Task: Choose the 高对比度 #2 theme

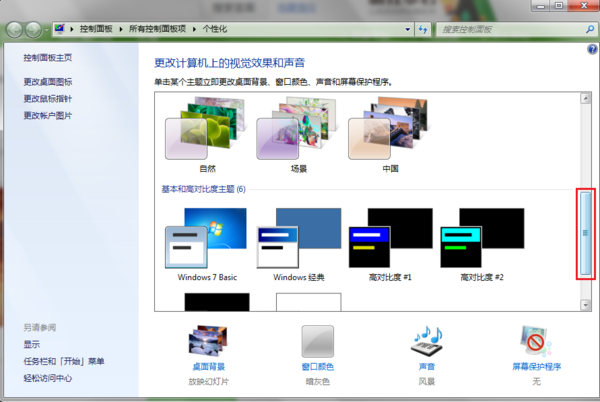Action: click(482, 244)
